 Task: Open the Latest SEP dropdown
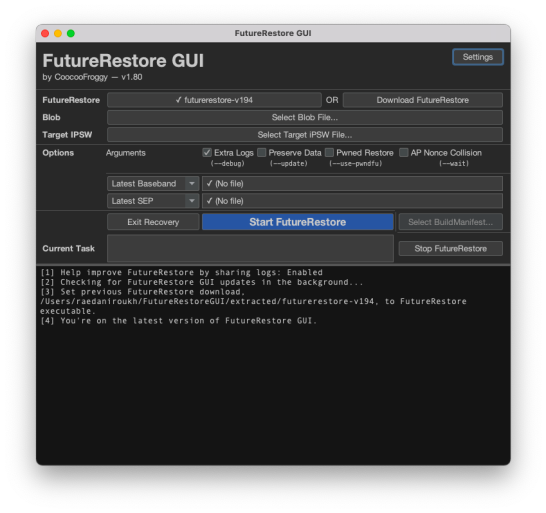pyautogui.click(x=153, y=201)
